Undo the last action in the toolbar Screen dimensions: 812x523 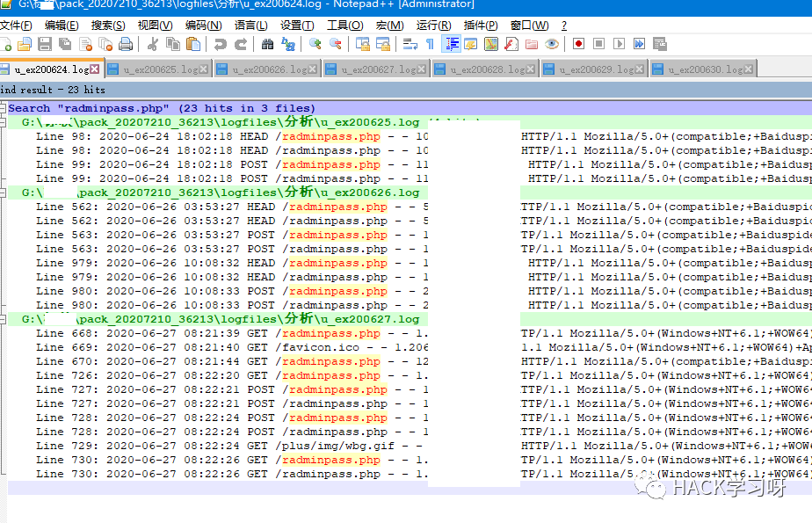tap(220, 45)
